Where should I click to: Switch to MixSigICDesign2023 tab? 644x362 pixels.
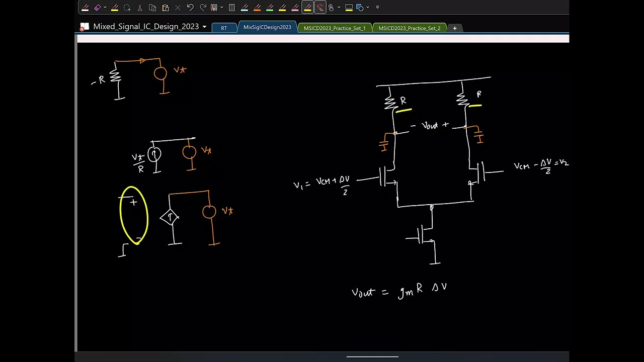pos(267,27)
